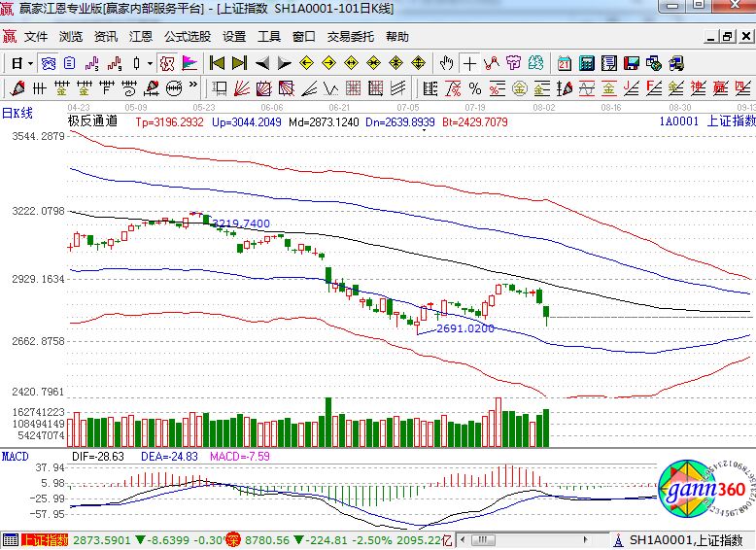Click the hand pan tool icon
This screenshot has width=756, height=550.
click(446, 63)
